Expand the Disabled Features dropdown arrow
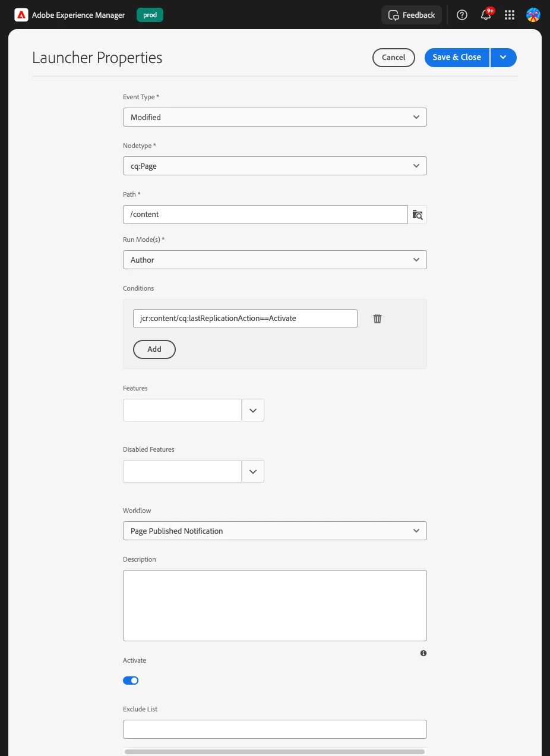Viewport: 550px width, 756px height. click(x=253, y=471)
